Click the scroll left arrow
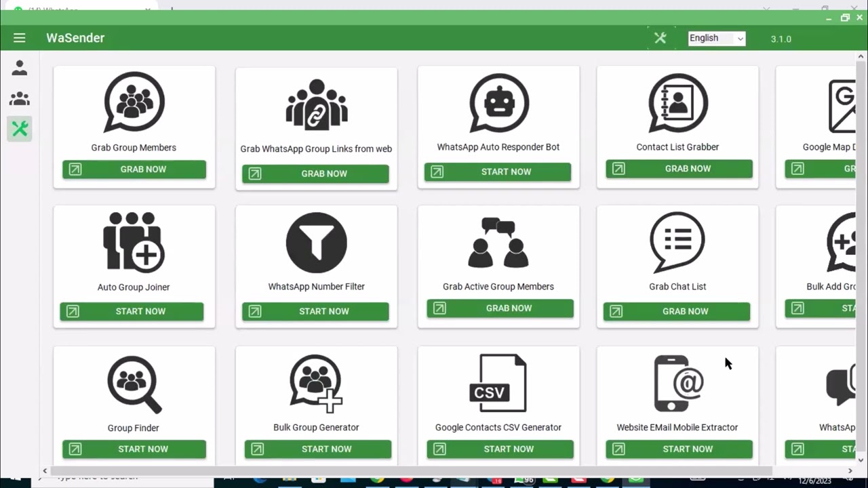 pyautogui.click(x=45, y=470)
